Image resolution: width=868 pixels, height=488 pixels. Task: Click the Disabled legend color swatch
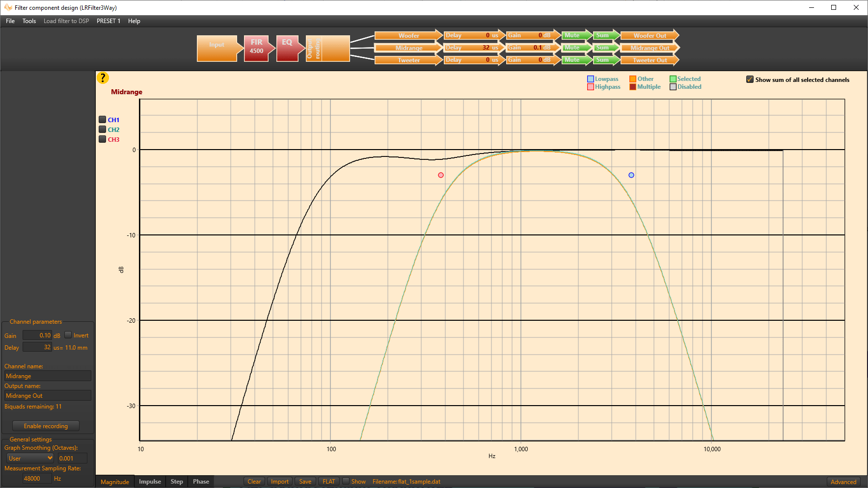[x=673, y=87]
